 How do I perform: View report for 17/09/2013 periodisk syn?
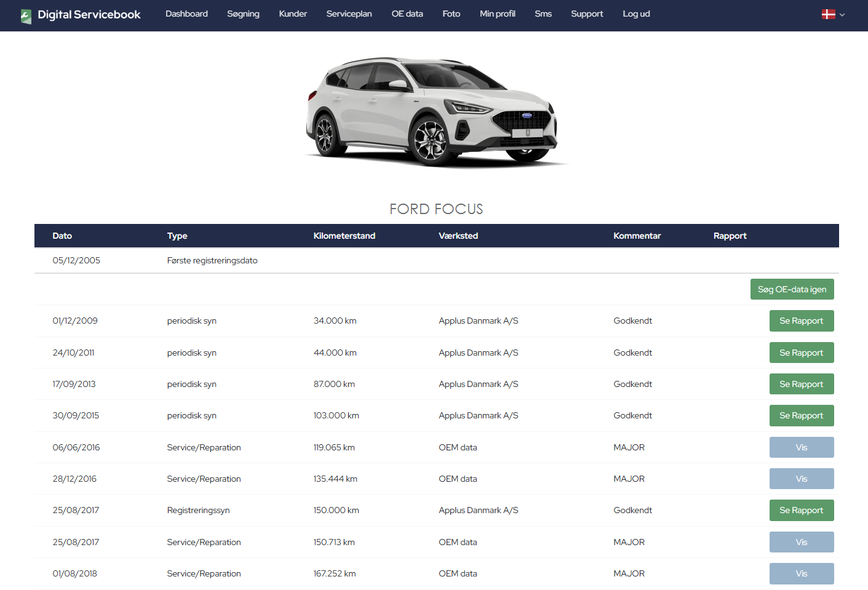click(801, 384)
